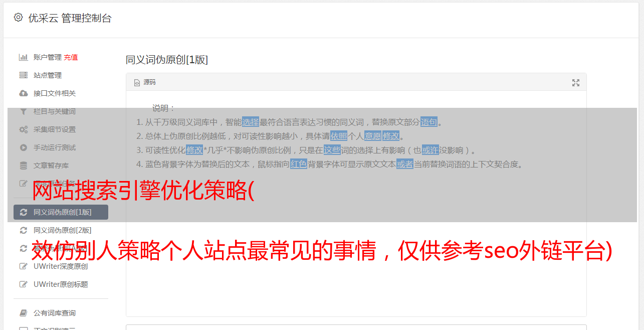Click the gears icon beside 采集细节设置
This screenshot has width=644, height=330.
(23, 129)
